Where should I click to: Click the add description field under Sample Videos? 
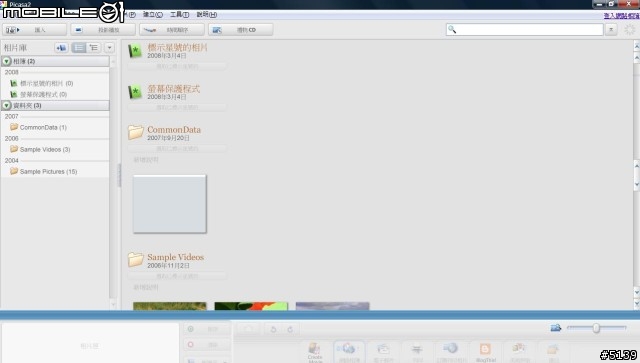coord(146,287)
